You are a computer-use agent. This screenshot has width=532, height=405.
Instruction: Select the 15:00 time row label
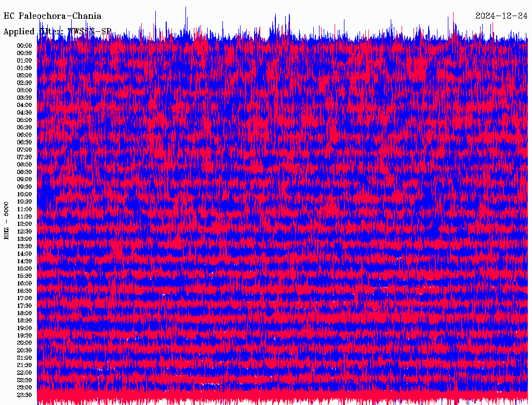coord(24,269)
